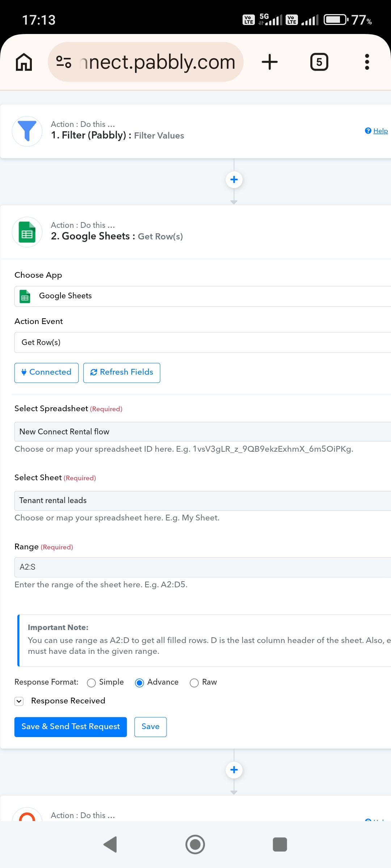Screen dimensions: 391x868
Task: Collapse the Google Sheets Get Row(s) step header
Action: (x=195, y=232)
